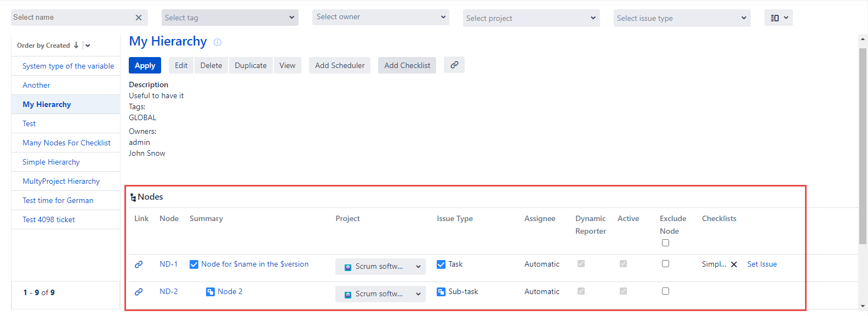Click the info icon beside My Hierarchy title
This screenshot has width=868, height=316.
pos(218,42)
